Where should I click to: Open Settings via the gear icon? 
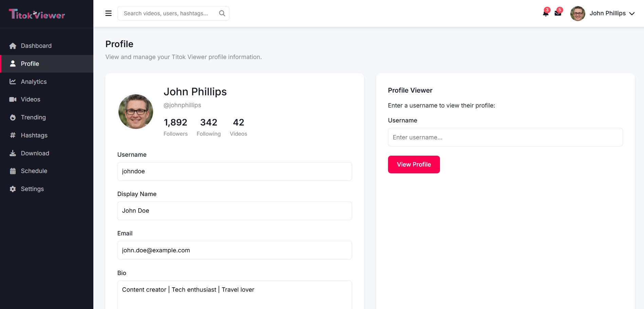(x=13, y=189)
